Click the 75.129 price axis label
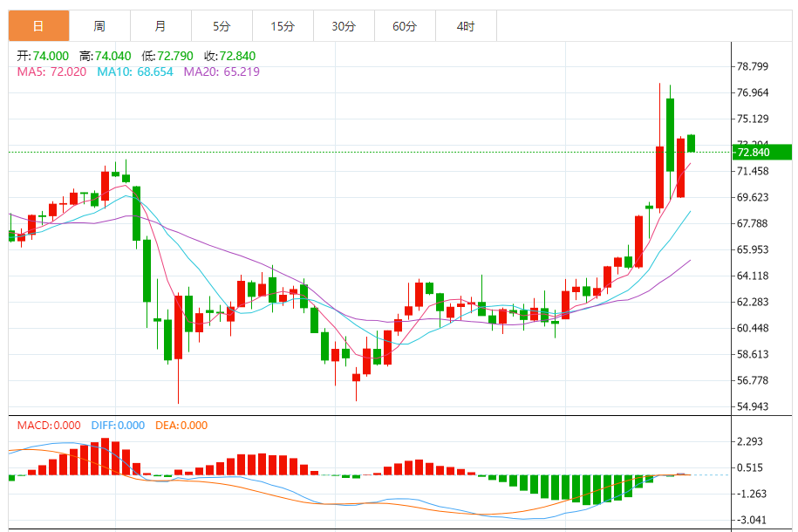This screenshot has width=798, height=532. (753, 119)
